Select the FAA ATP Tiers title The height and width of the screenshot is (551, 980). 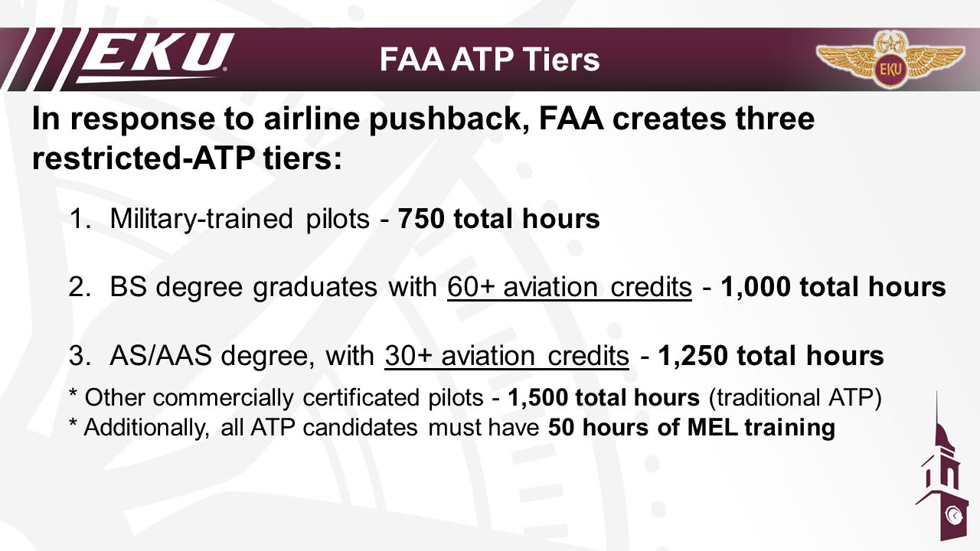click(x=489, y=60)
